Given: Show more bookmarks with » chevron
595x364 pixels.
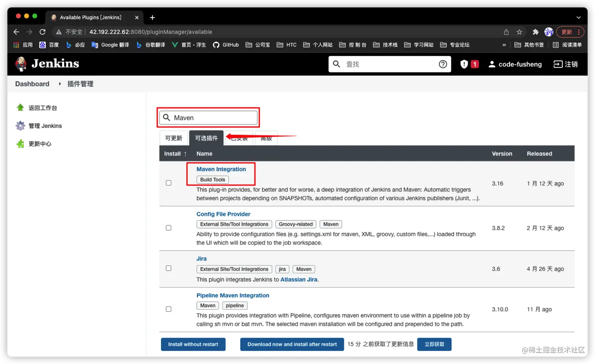Looking at the screenshot, I should point(504,45).
